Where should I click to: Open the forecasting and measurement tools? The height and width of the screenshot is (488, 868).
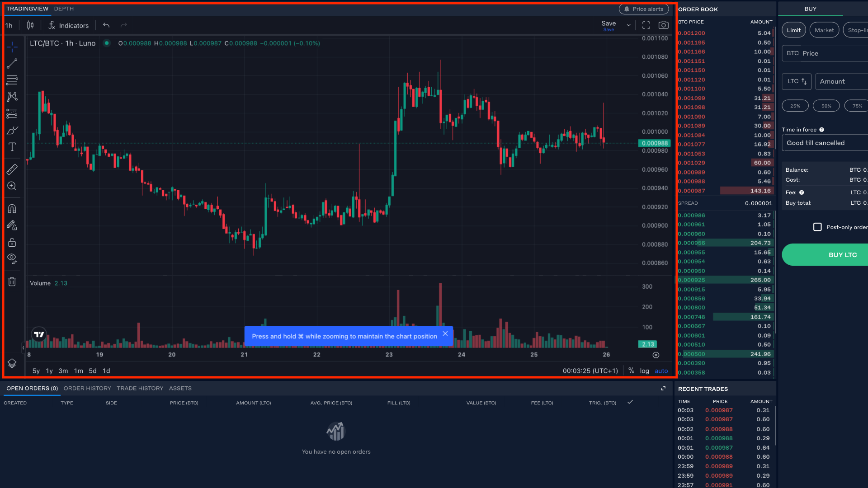pos(12,113)
